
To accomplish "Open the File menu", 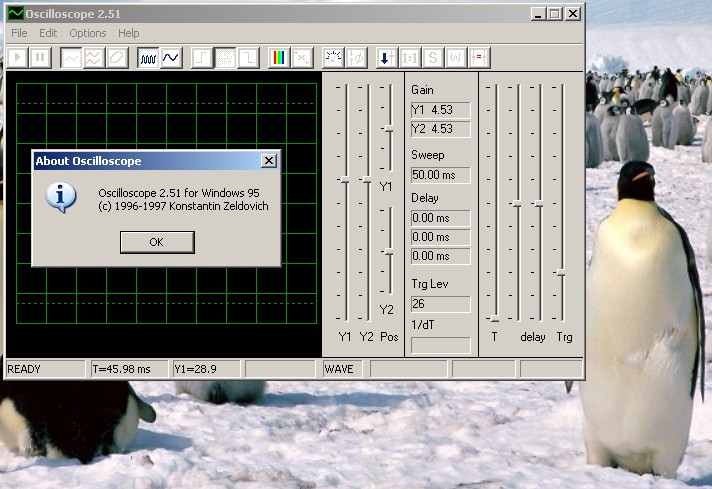I will click(x=19, y=33).
